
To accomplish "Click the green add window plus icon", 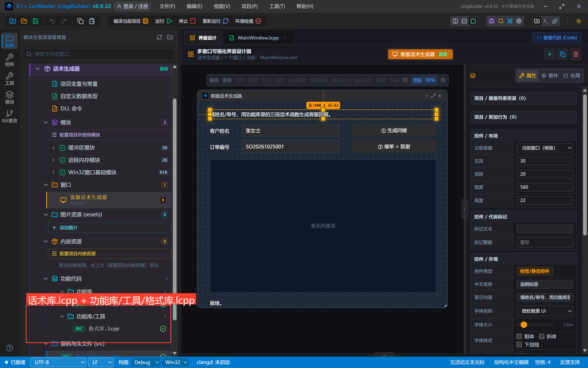I will coord(549,54).
